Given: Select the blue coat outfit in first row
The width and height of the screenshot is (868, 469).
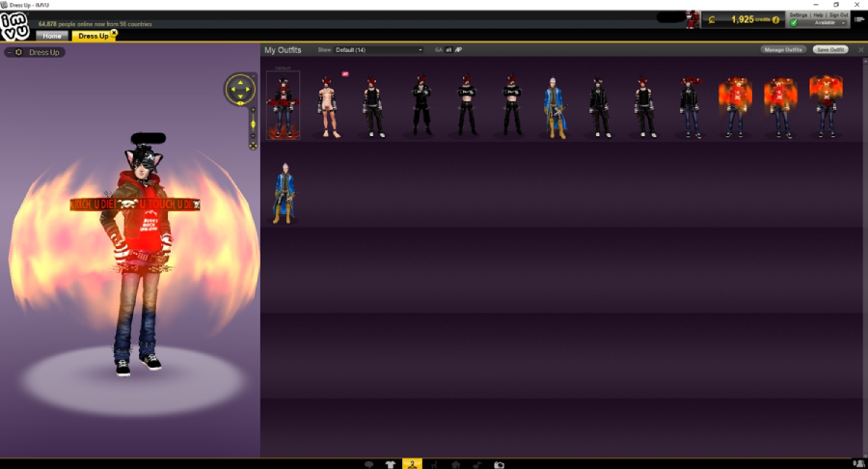Looking at the screenshot, I should tap(556, 107).
